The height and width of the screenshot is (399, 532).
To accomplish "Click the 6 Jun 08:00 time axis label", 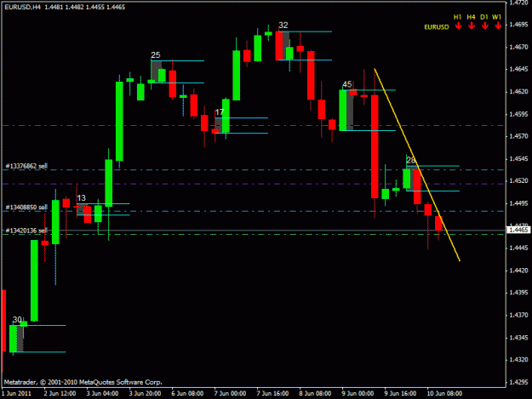I will pyautogui.click(x=187, y=394).
